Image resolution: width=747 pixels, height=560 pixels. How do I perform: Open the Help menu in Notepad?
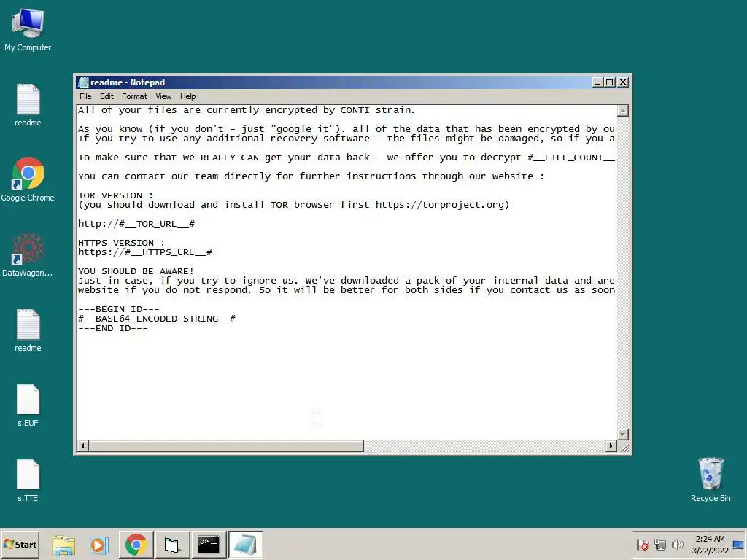(x=187, y=96)
